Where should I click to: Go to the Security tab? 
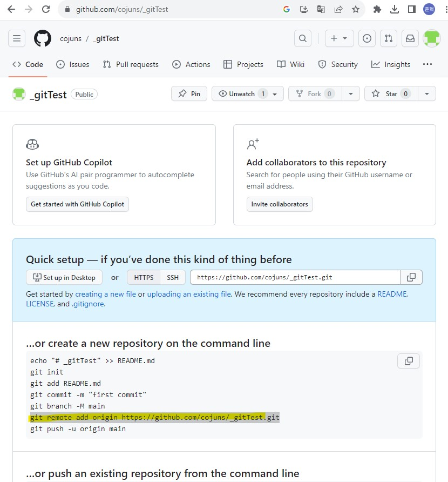338,64
